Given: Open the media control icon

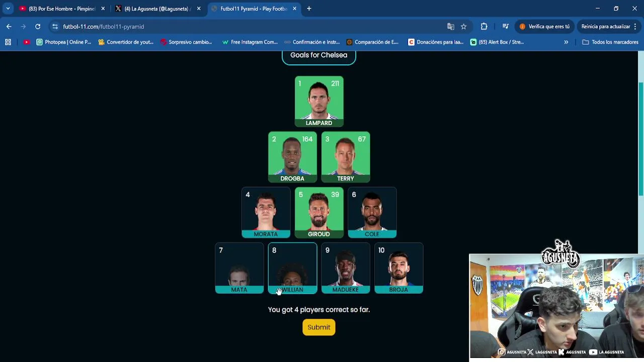Looking at the screenshot, I should click(506, 27).
